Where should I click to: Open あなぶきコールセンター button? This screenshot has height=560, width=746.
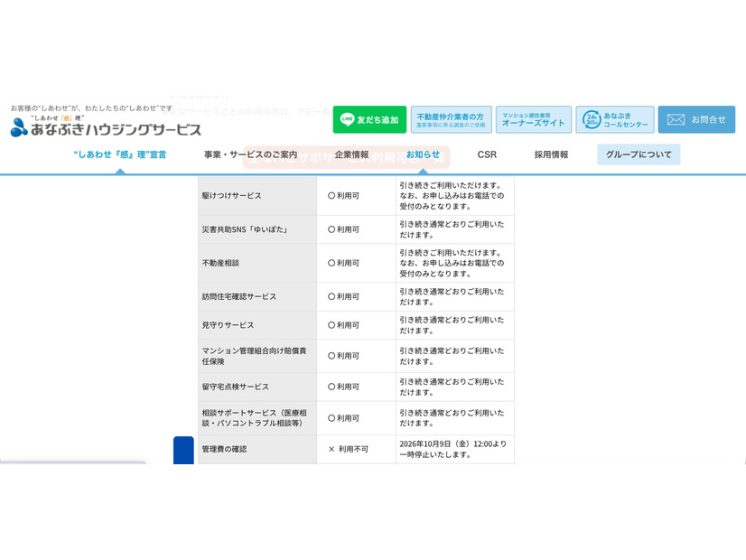[615, 119]
